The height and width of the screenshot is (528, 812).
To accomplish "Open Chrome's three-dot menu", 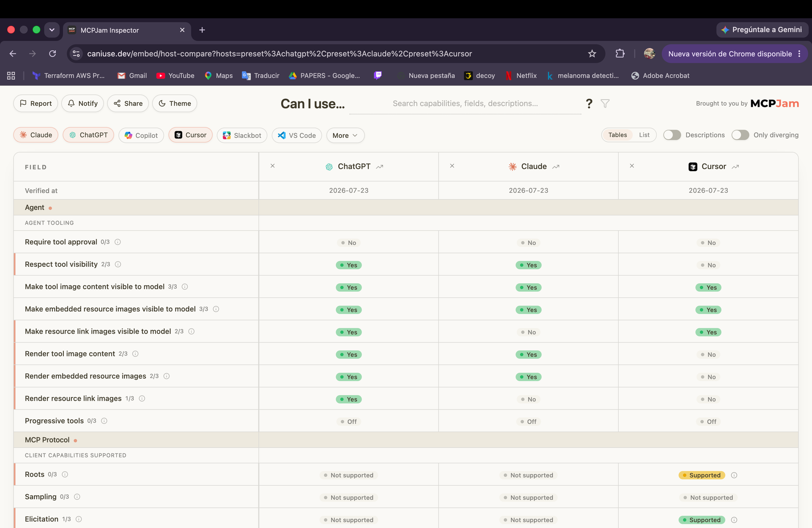I will [799, 54].
